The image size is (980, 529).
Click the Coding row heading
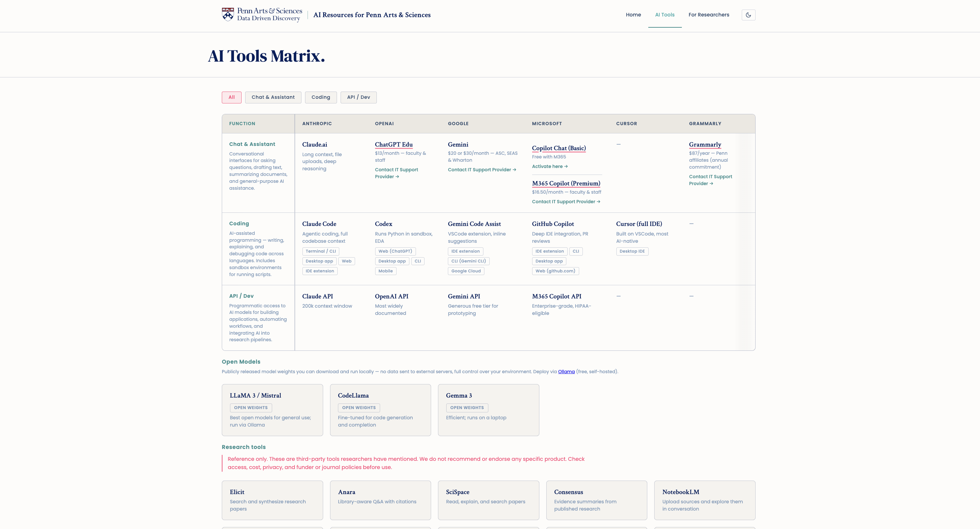(x=239, y=224)
